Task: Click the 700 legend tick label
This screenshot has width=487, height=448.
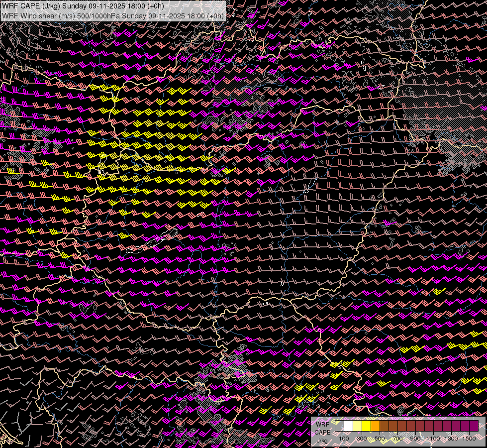Action: 397,439
